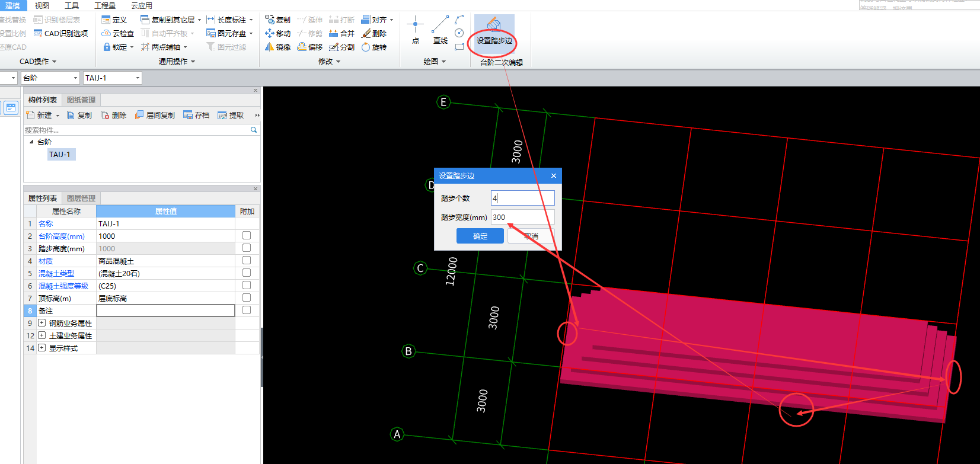Run 云检查 cloud check
The width and height of the screenshot is (980, 464).
[x=117, y=33]
